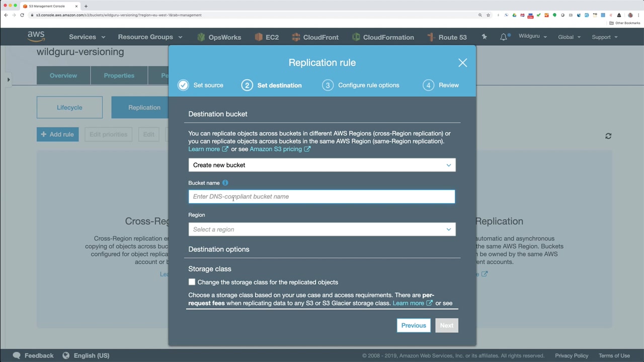Click the Previous button
The image size is (644, 362).
tap(414, 325)
